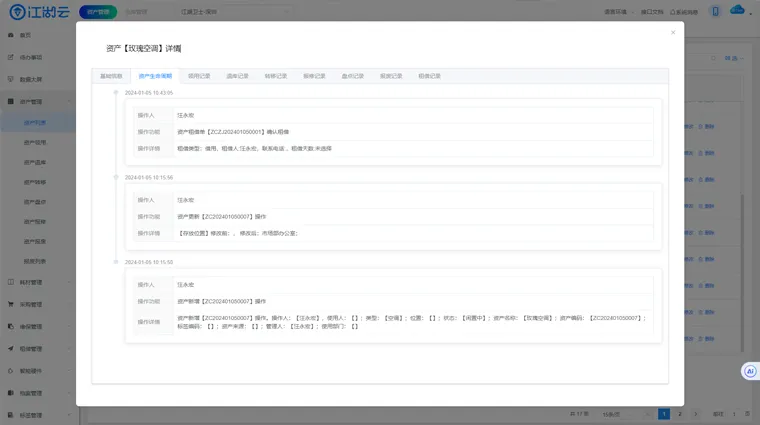The width and height of the screenshot is (760, 425).
Task: Switch to the 基础信息 tab
Action: 111,76
